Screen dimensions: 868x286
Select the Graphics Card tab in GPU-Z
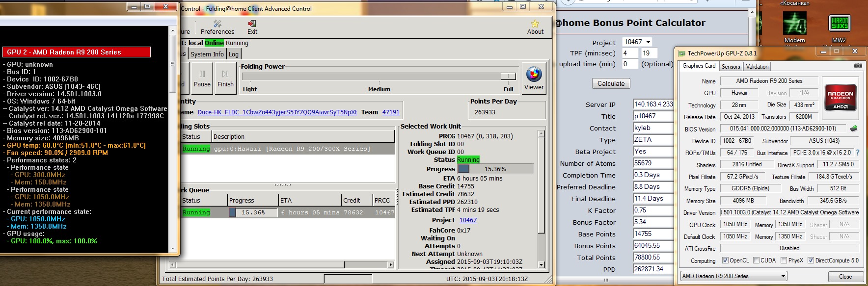tap(699, 66)
